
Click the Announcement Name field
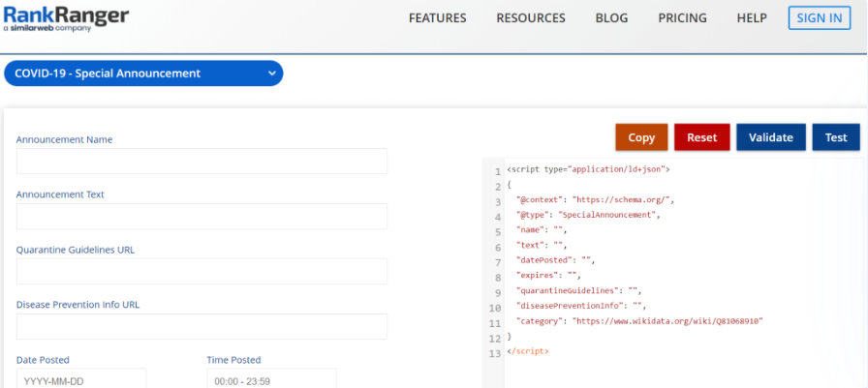pos(201,162)
